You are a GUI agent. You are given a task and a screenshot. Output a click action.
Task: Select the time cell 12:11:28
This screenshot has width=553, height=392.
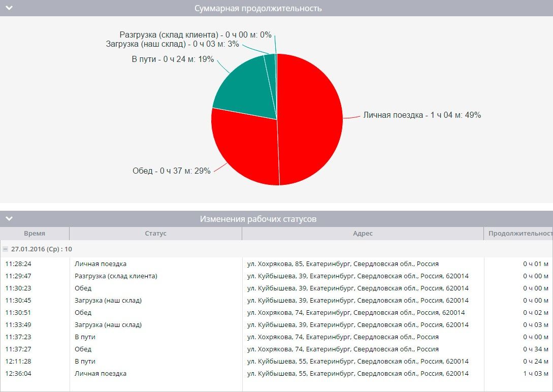click(18, 362)
